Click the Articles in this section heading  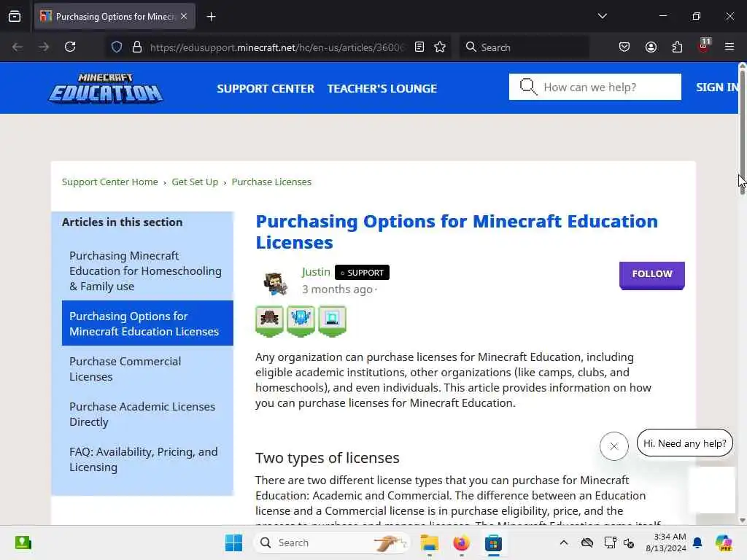(x=122, y=222)
